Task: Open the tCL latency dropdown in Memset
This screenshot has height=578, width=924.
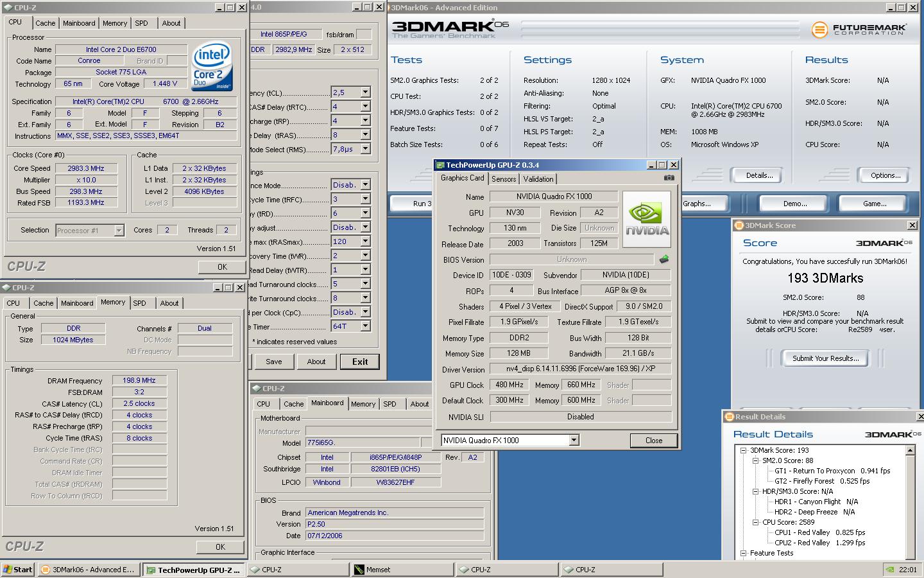Action: [x=365, y=92]
